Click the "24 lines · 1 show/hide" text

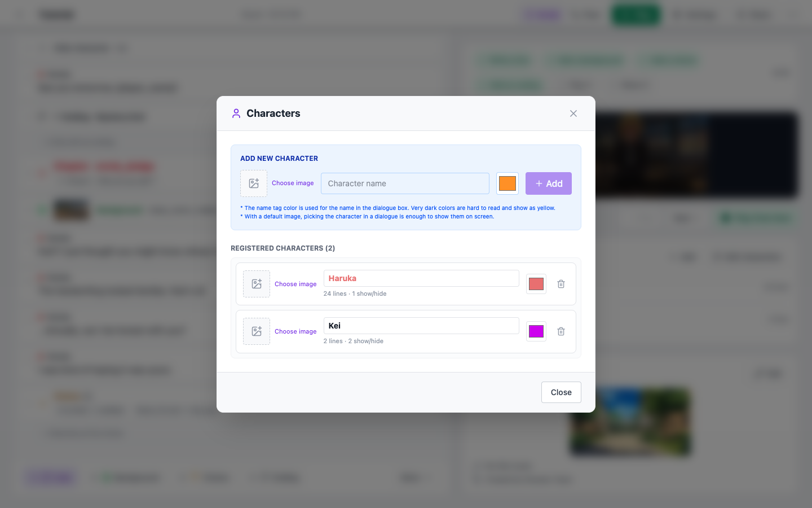[x=355, y=294]
